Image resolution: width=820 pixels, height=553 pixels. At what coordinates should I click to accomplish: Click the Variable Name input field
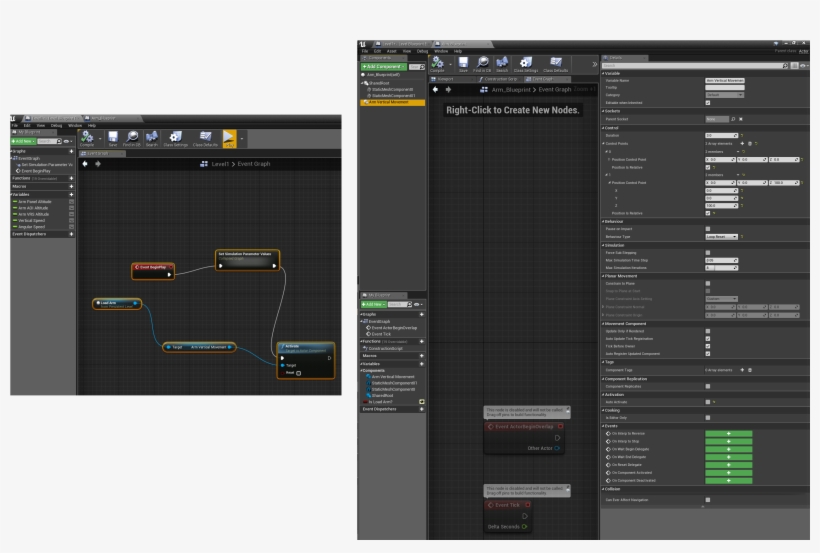point(724,80)
